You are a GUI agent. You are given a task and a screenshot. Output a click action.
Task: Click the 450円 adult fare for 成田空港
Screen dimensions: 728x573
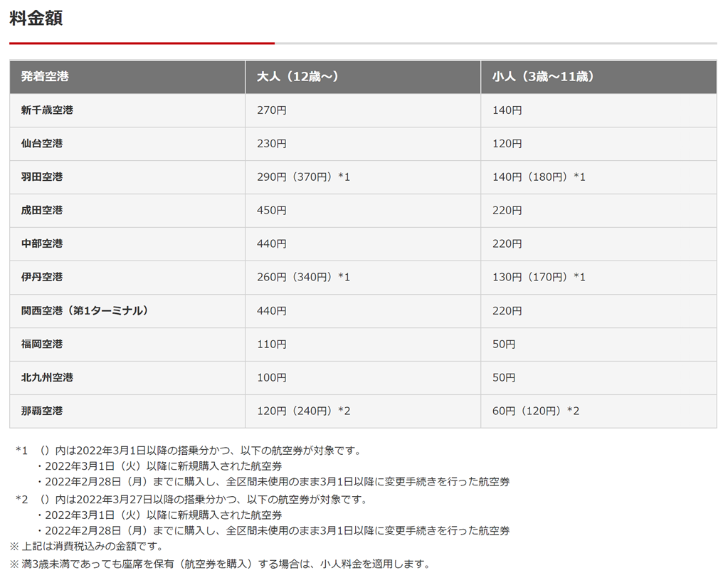[272, 211]
